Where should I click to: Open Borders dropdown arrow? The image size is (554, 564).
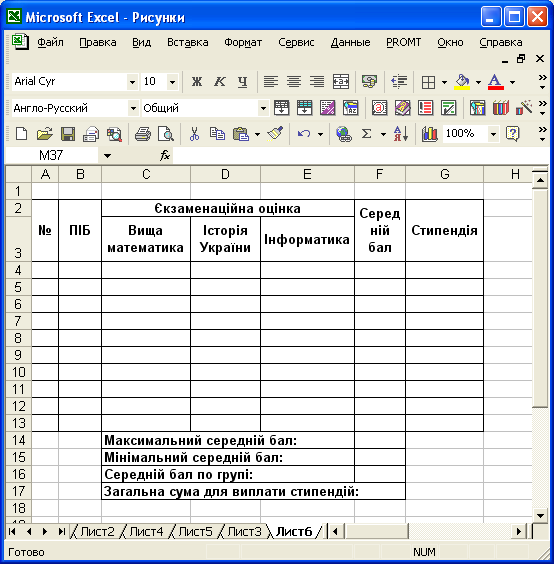click(444, 82)
